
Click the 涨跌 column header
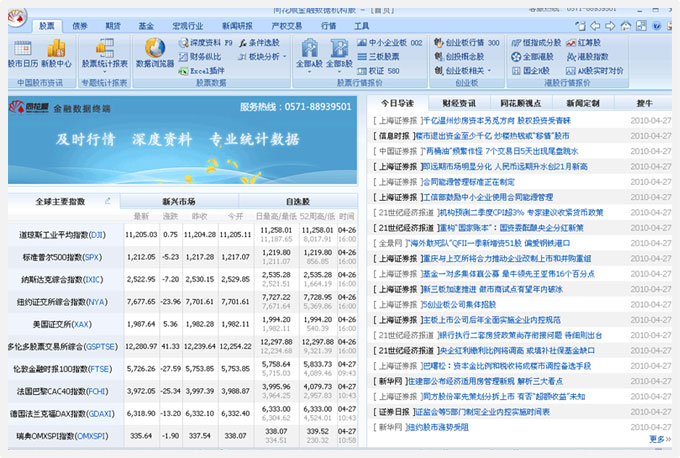tap(170, 216)
